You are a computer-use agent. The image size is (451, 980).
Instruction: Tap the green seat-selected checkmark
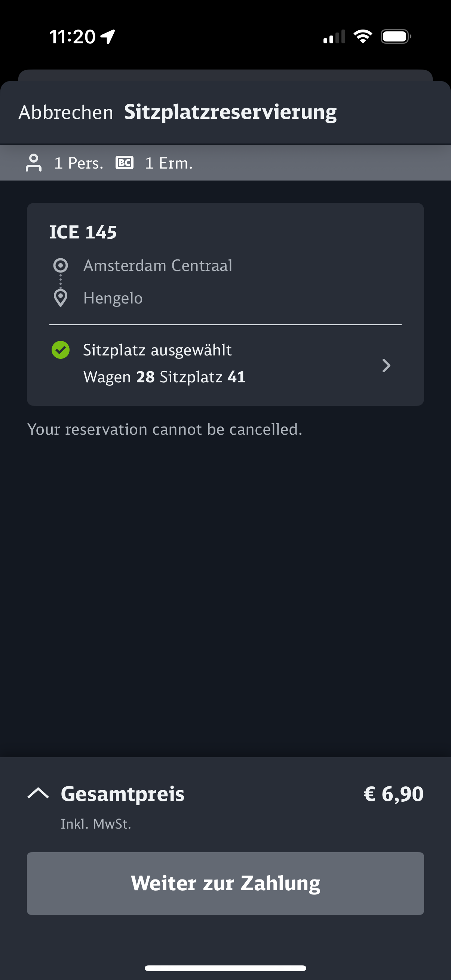[x=61, y=350]
